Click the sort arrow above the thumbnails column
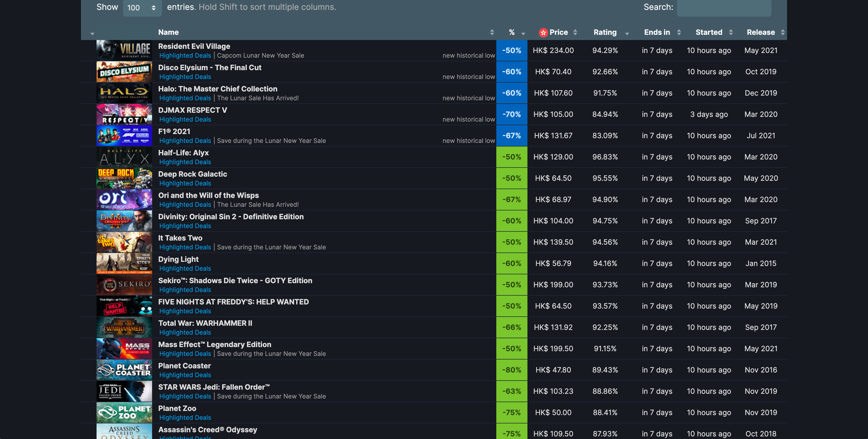 point(92,34)
